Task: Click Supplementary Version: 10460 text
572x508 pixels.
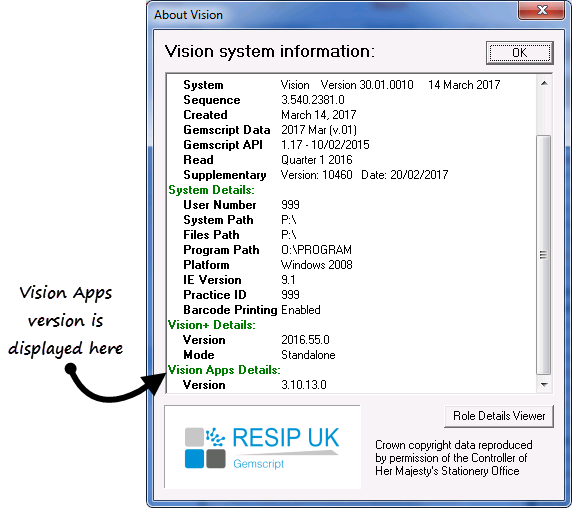Action: tap(316, 175)
